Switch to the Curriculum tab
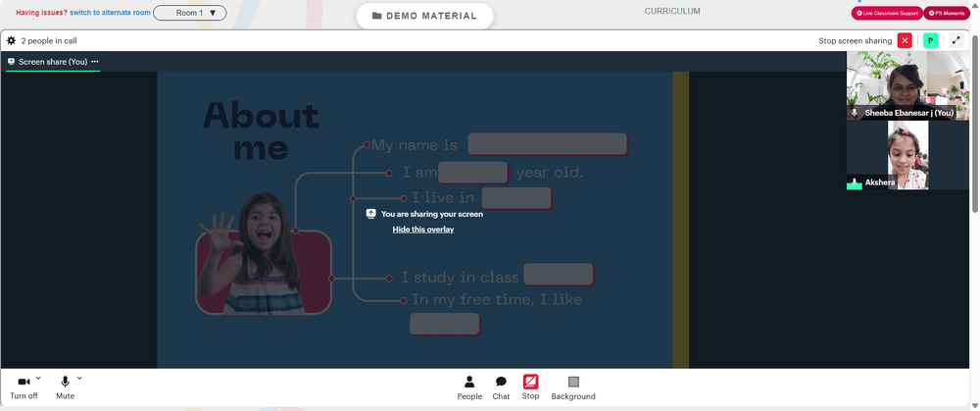 coord(672,11)
